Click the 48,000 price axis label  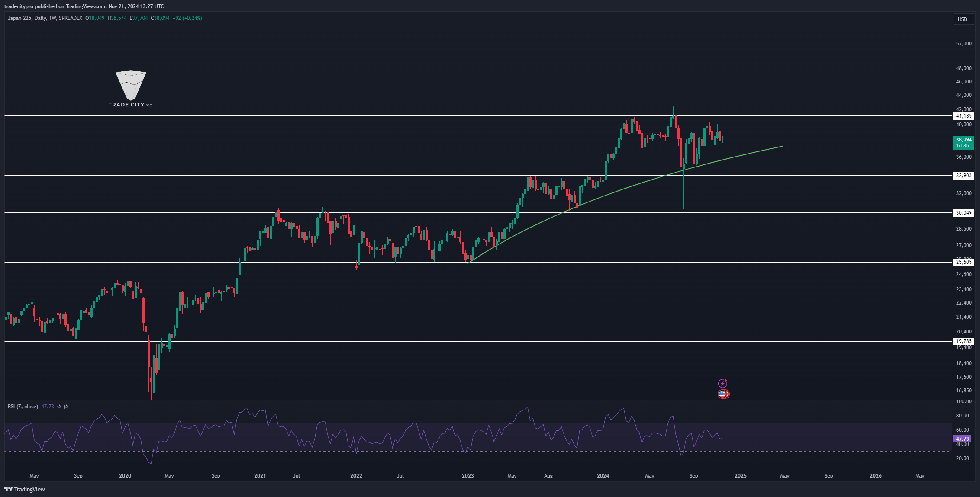coord(964,68)
